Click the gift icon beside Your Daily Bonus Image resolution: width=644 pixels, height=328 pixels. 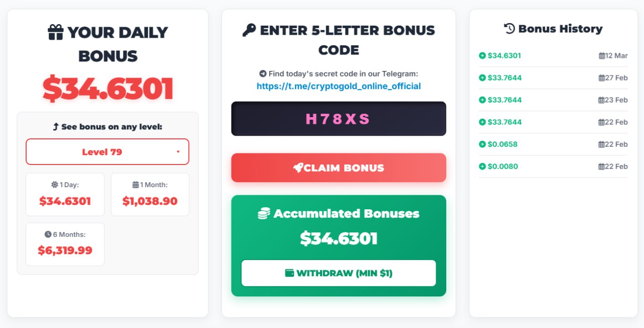[x=55, y=33]
